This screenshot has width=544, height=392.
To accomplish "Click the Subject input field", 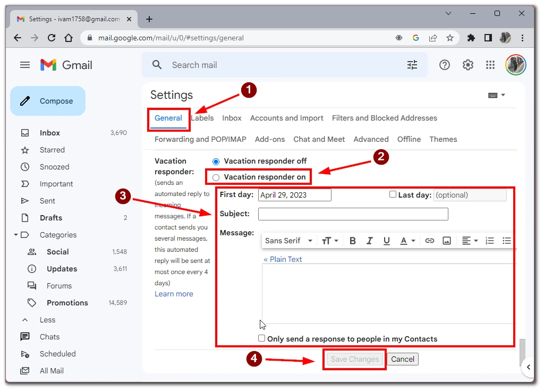I will pyautogui.click(x=353, y=214).
